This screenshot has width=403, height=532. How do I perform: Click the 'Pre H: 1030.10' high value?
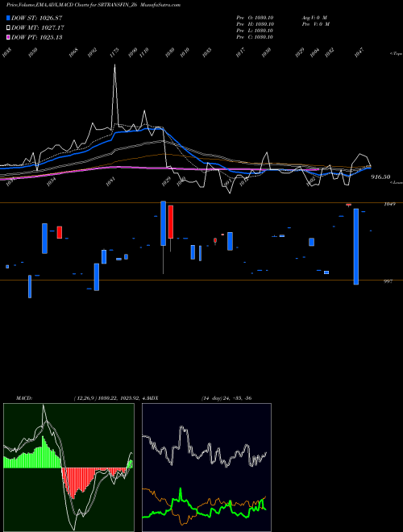coord(255,24)
